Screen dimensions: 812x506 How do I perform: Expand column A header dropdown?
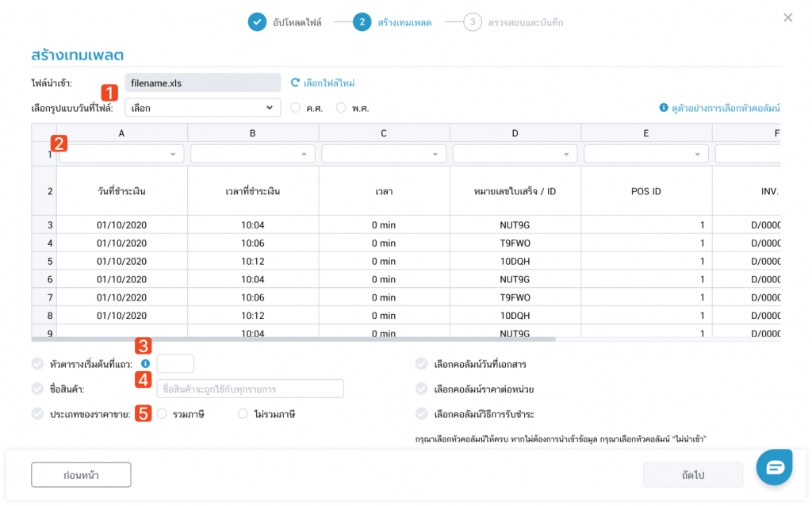(x=121, y=154)
